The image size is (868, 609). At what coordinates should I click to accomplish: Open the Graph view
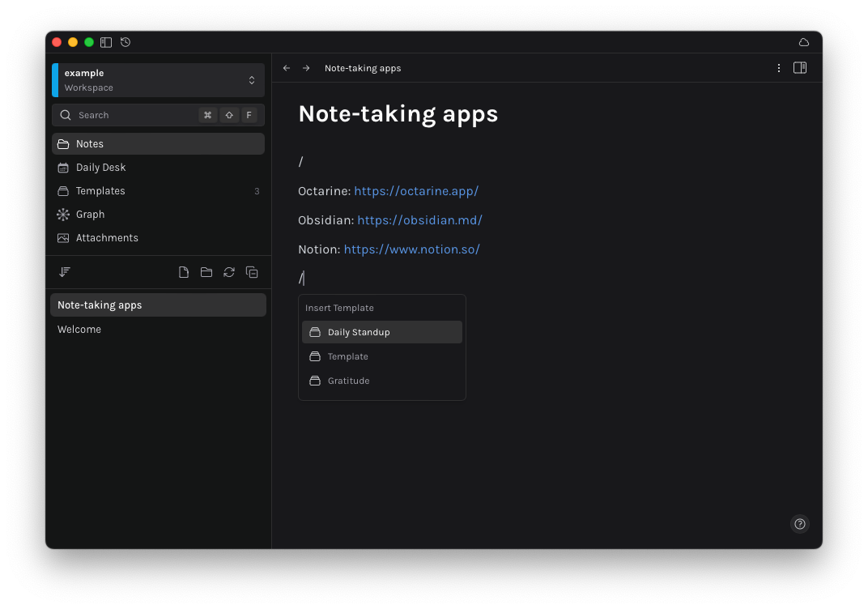click(91, 214)
